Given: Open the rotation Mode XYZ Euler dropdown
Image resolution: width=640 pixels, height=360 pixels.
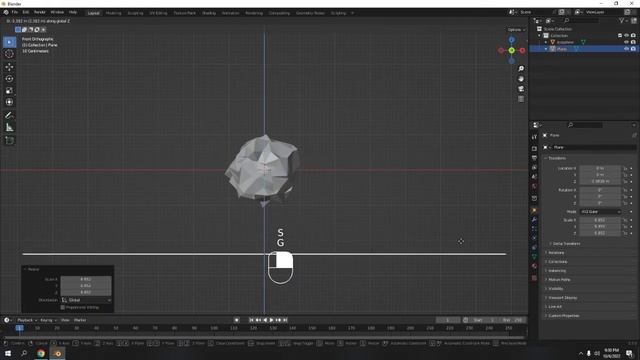Looking at the screenshot, I should point(600,211).
